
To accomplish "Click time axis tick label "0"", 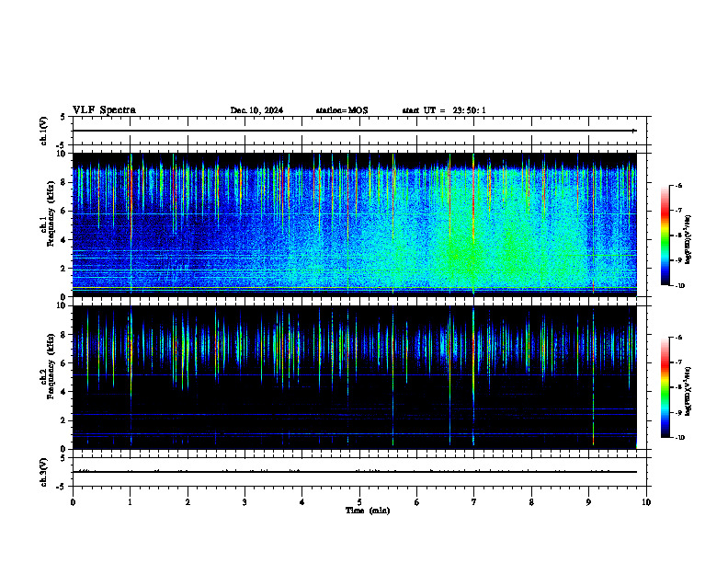I will [73, 502].
